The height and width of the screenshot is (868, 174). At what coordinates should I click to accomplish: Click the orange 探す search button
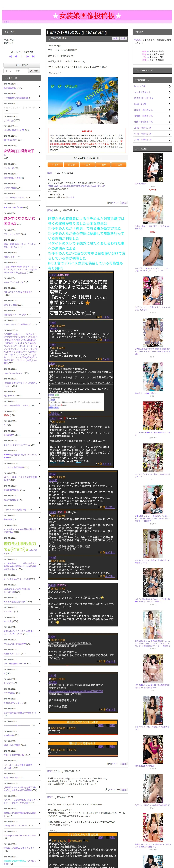87,165
